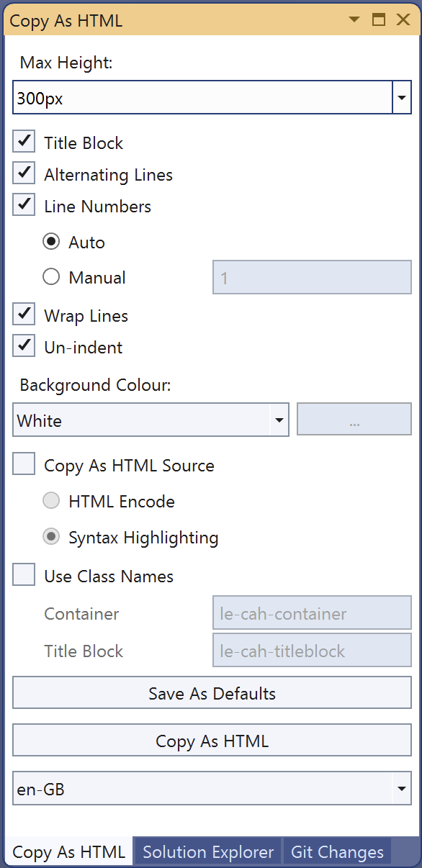Enable Copy As HTML Source
This screenshot has height=868, width=422.
[24, 464]
